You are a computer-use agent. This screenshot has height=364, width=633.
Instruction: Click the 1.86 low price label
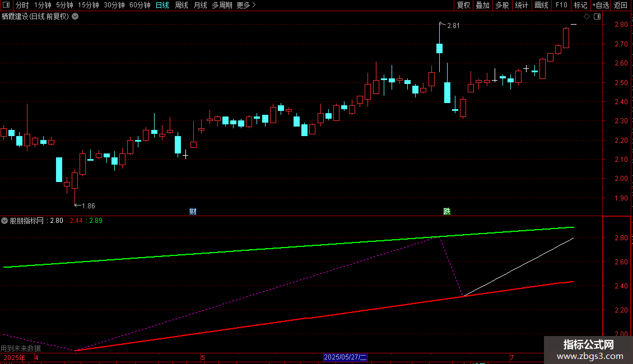pos(89,206)
